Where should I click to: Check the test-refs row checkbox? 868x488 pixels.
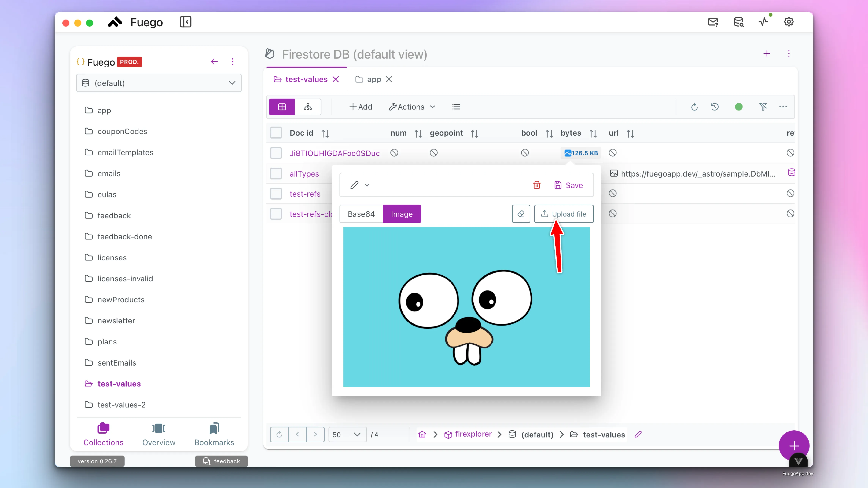[x=276, y=194]
